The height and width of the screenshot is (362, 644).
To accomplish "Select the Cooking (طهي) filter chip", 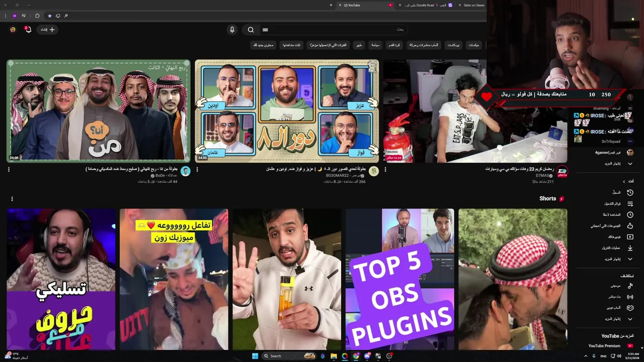I will (359, 45).
